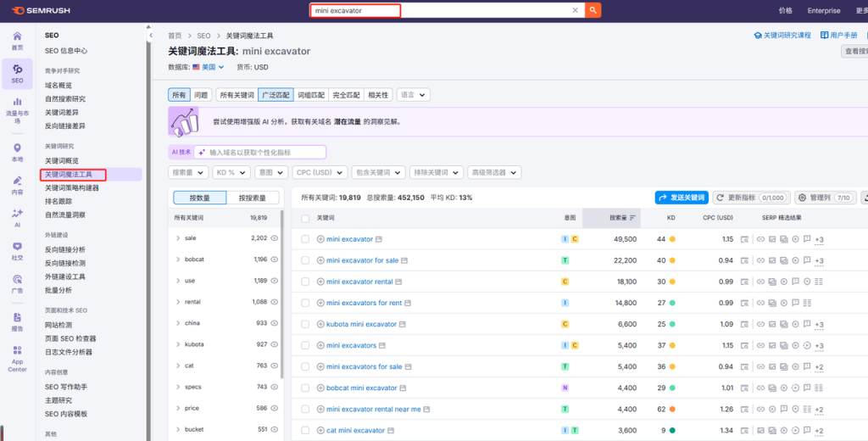Open the 搜索量 filter dropdown
868x441 pixels.
(188, 172)
